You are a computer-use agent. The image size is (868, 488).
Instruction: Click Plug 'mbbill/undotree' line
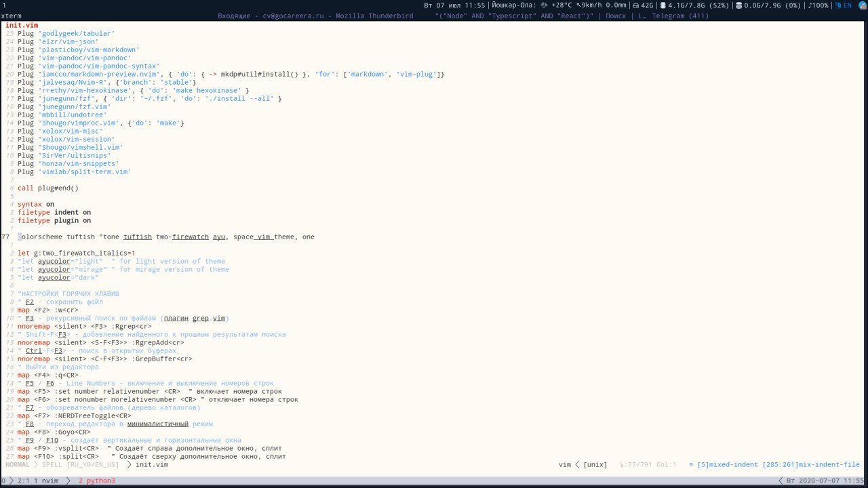click(62, 115)
